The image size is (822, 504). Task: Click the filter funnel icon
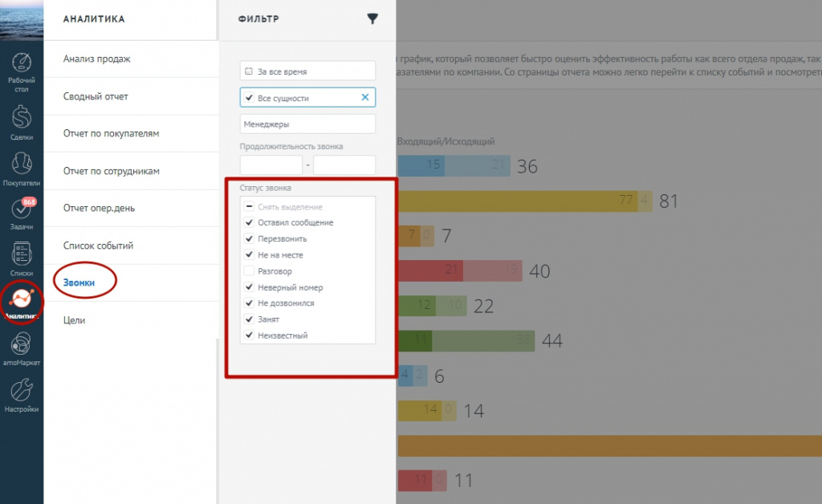click(x=372, y=17)
